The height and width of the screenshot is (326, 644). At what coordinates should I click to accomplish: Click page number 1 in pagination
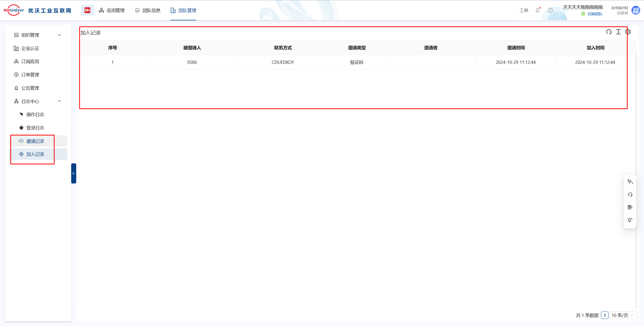(605, 315)
